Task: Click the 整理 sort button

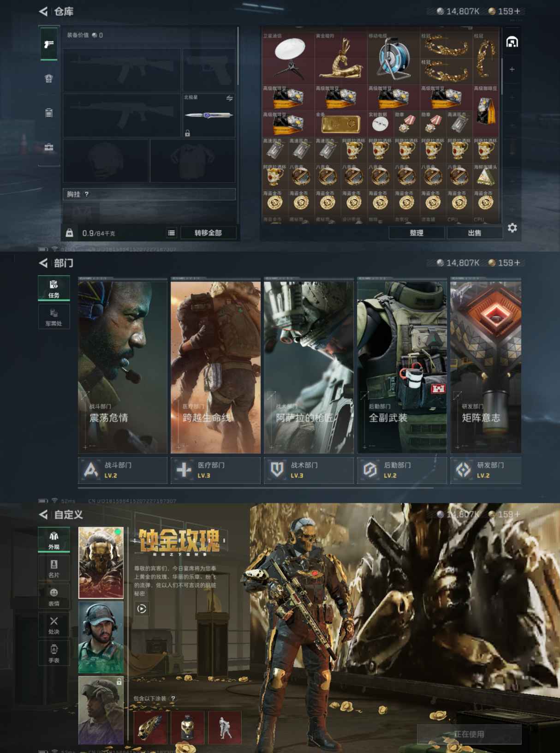Action: [417, 233]
